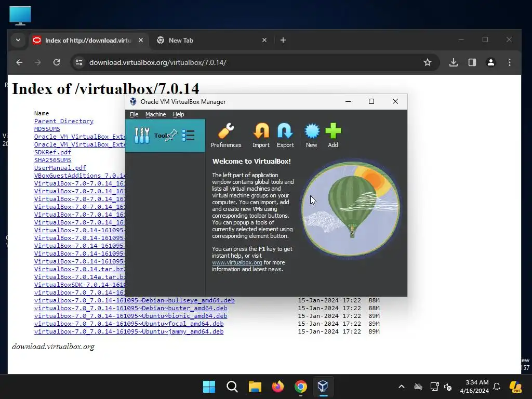Open Chrome three-dot menu
The width and height of the screenshot is (532, 399).
(x=510, y=62)
